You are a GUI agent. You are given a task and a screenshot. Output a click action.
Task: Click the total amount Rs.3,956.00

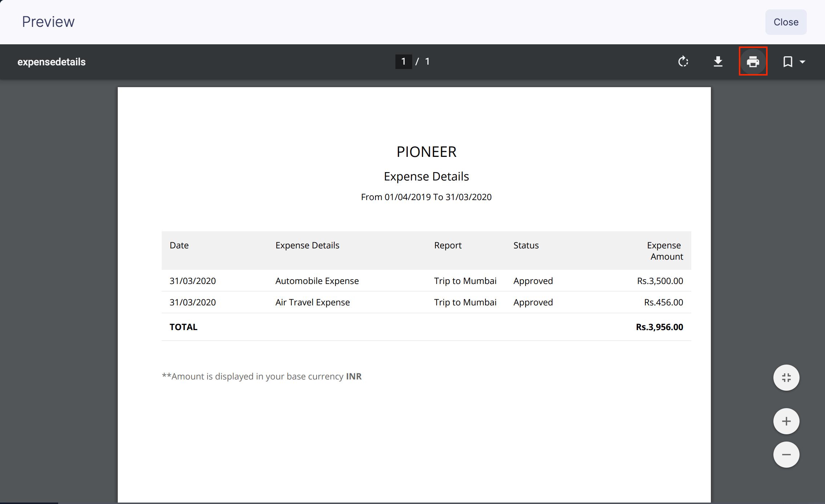[x=659, y=327]
